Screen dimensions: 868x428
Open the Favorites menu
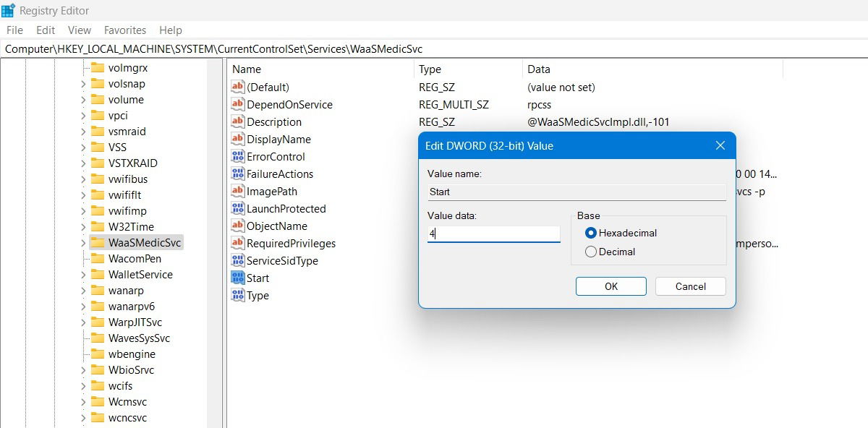pyautogui.click(x=125, y=30)
